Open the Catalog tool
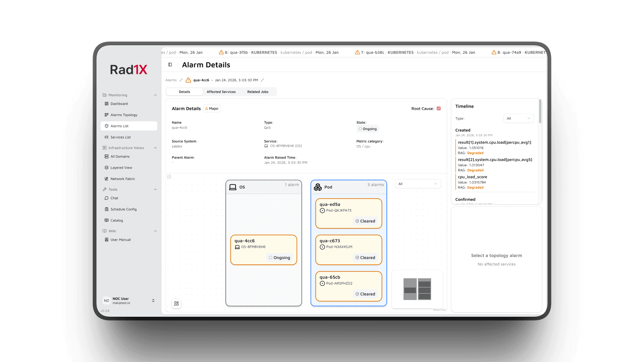The image size is (644, 362). [x=116, y=220]
